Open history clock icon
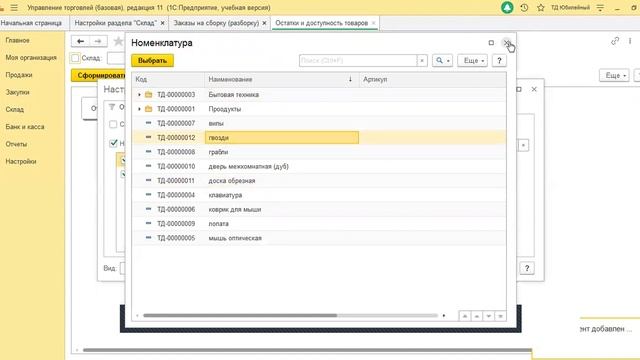 tap(524, 8)
